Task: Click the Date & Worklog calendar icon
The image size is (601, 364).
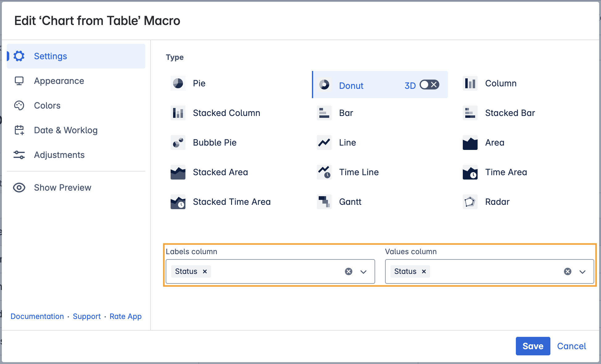Action: pos(19,130)
